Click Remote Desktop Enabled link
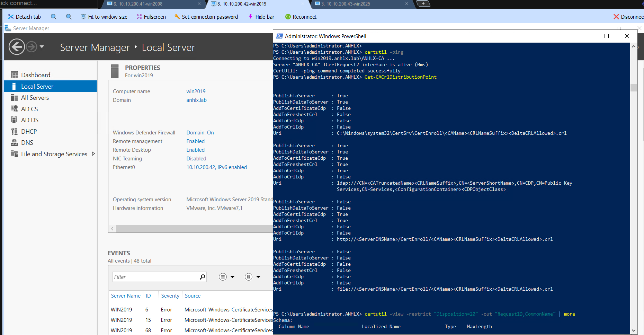Screen dimensions: 644x335 pyautogui.click(x=196, y=150)
